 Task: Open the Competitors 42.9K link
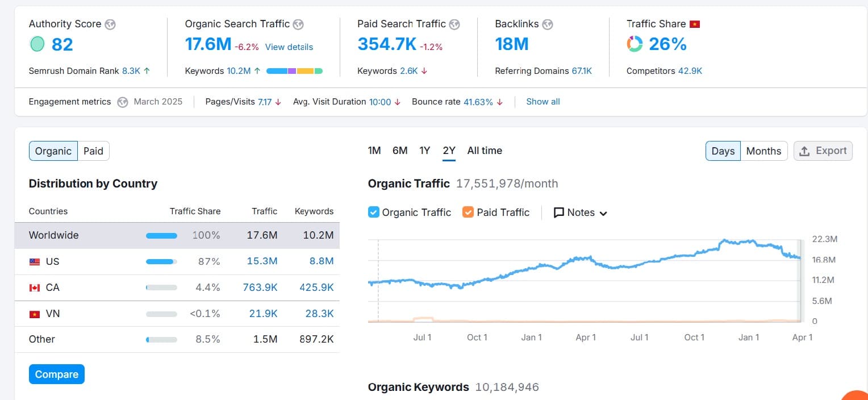(690, 71)
